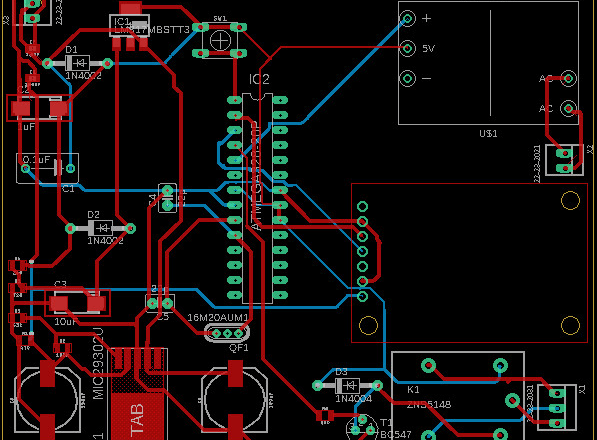
Task: Click the plus pad of U$1
Action: (x=407, y=18)
